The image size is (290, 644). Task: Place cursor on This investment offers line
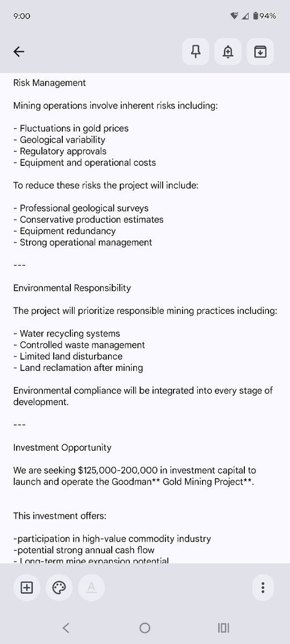[x=60, y=516]
